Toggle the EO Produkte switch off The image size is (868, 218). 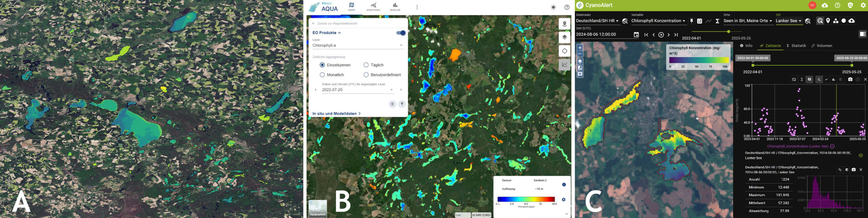coord(401,33)
